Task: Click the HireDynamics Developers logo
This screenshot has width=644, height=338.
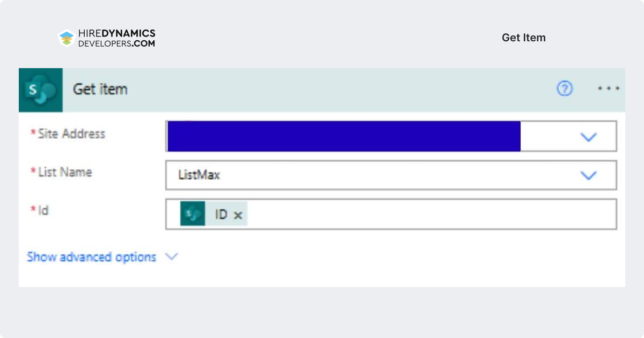Action: 67,38
